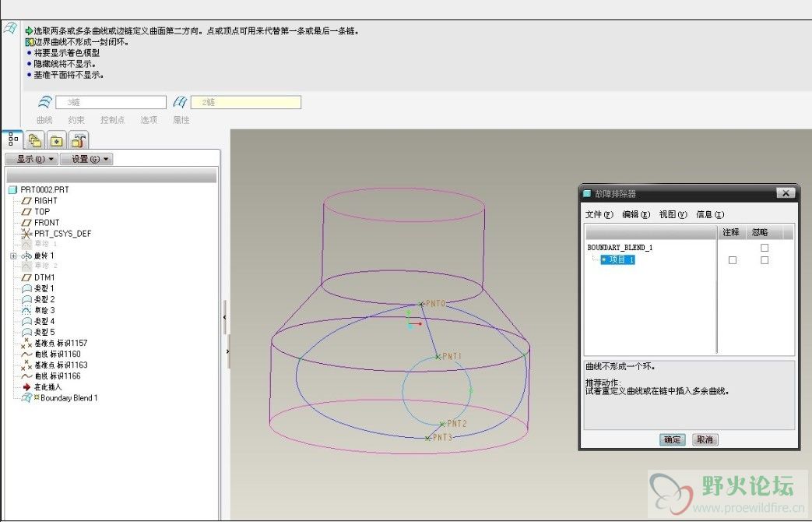The width and height of the screenshot is (812, 522).
Task: Close the troubleshooter dialog with X
Action: 786,193
